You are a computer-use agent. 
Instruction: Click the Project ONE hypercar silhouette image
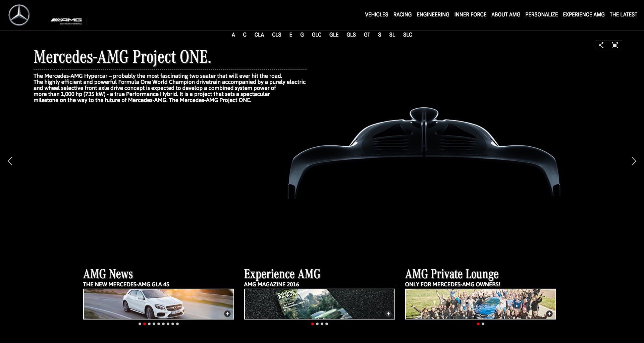coord(424,153)
